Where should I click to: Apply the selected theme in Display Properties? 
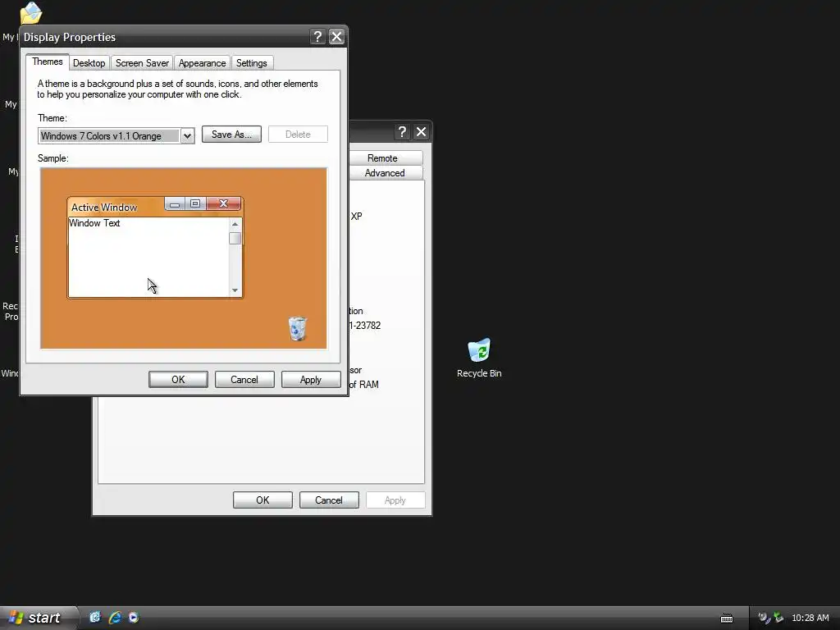click(311, 380)
